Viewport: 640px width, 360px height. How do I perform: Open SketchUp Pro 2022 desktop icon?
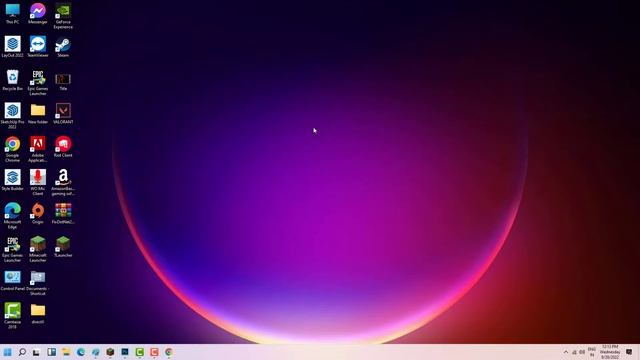(12, 116)
